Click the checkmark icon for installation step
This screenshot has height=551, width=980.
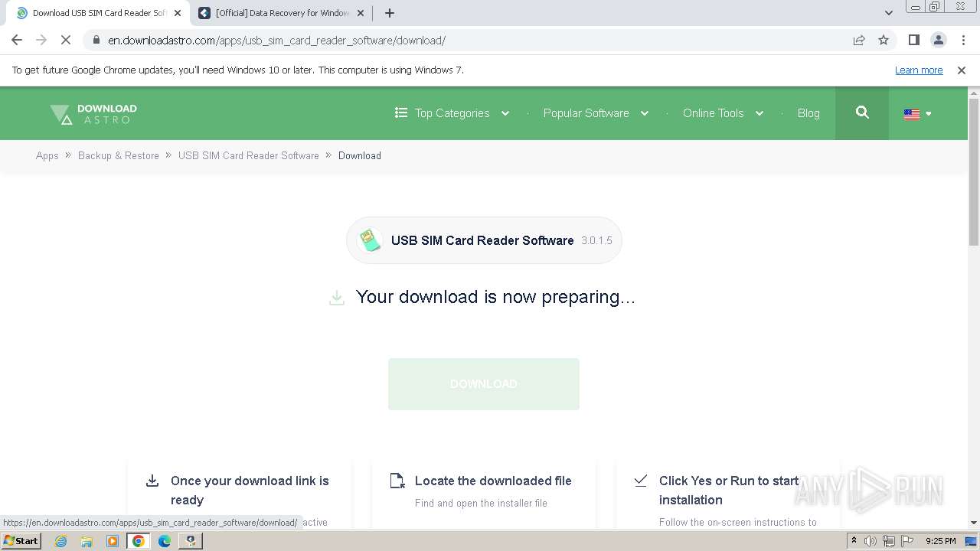[x=641, y=481]
